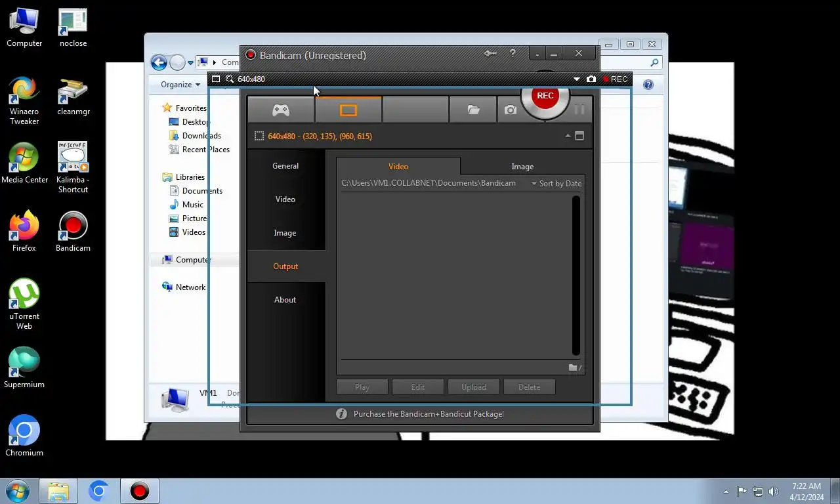840x504 pixels.
Task: Toggle the window view icon beside the collapse arrow
Action: pyautogui.click(x=579, y=136)
